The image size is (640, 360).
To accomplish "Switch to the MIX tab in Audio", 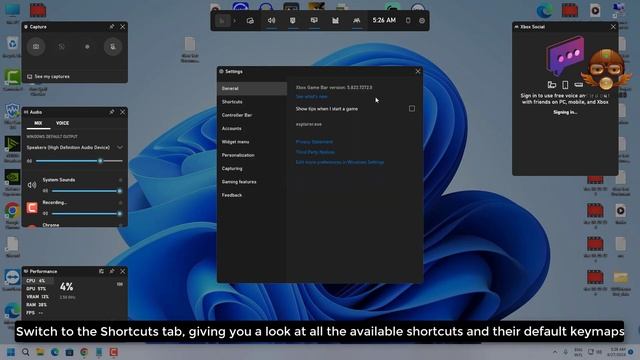I will click(x=38, y=123).
